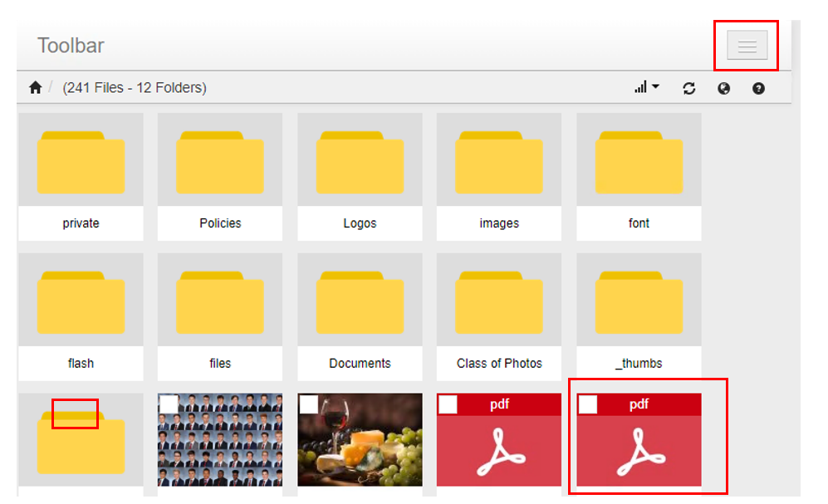This screenshot has width=828, height=504.
Task: Refresh the file list
Action: [x=688, y=88]
